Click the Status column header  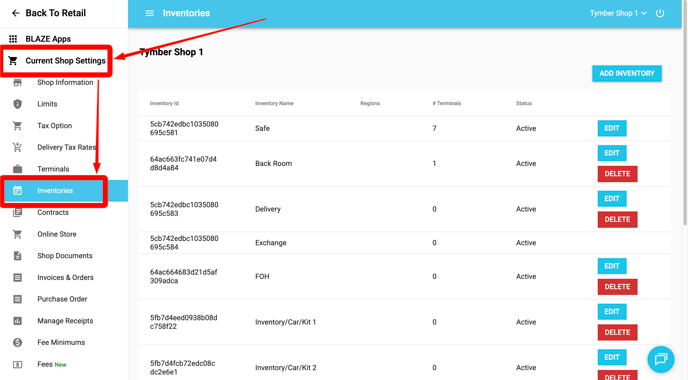tap(523, 104)
